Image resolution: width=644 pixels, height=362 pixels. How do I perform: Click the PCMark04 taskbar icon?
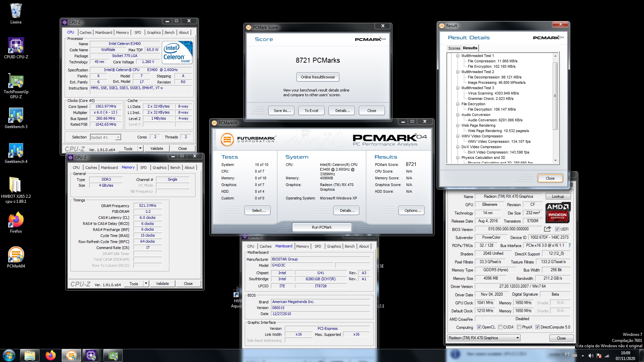(x=71, y=355)
